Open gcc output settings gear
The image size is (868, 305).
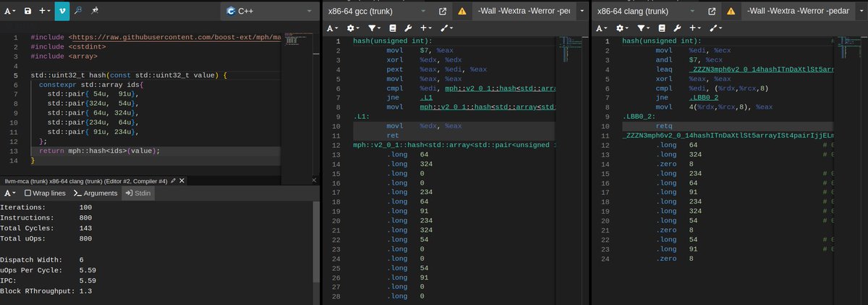(353, 28)
